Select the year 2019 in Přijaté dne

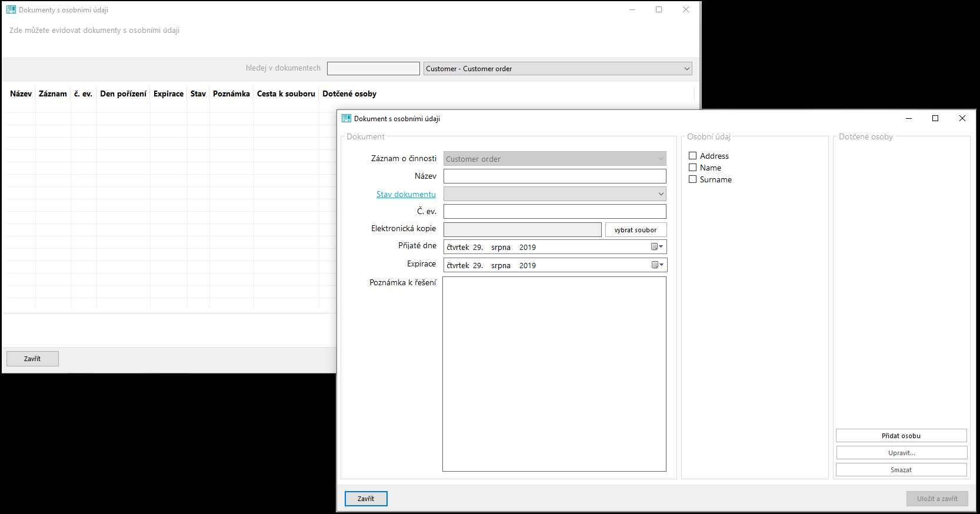528,248
